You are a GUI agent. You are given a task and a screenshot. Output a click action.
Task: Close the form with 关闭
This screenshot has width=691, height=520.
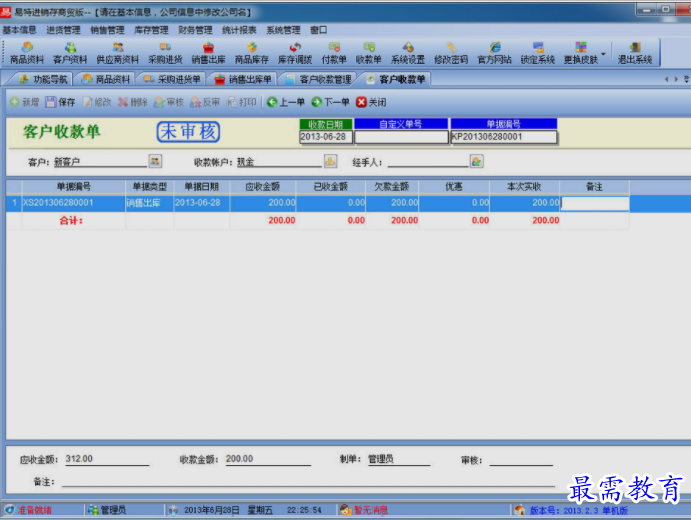click(372, 102)
